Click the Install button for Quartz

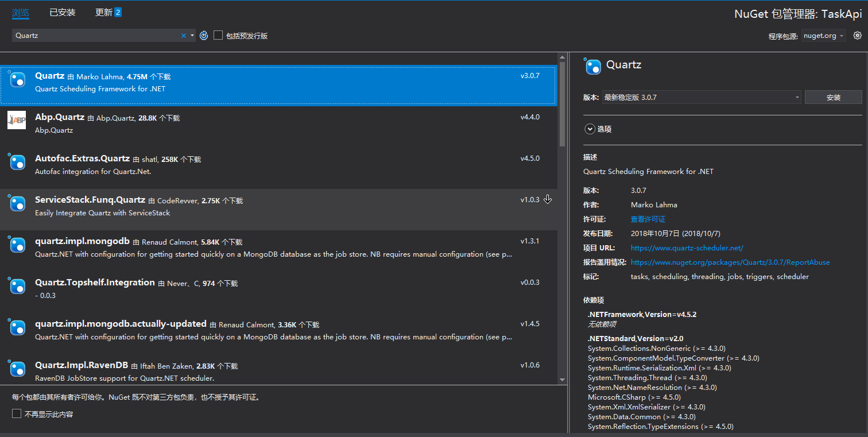click(x=834, y=98)
